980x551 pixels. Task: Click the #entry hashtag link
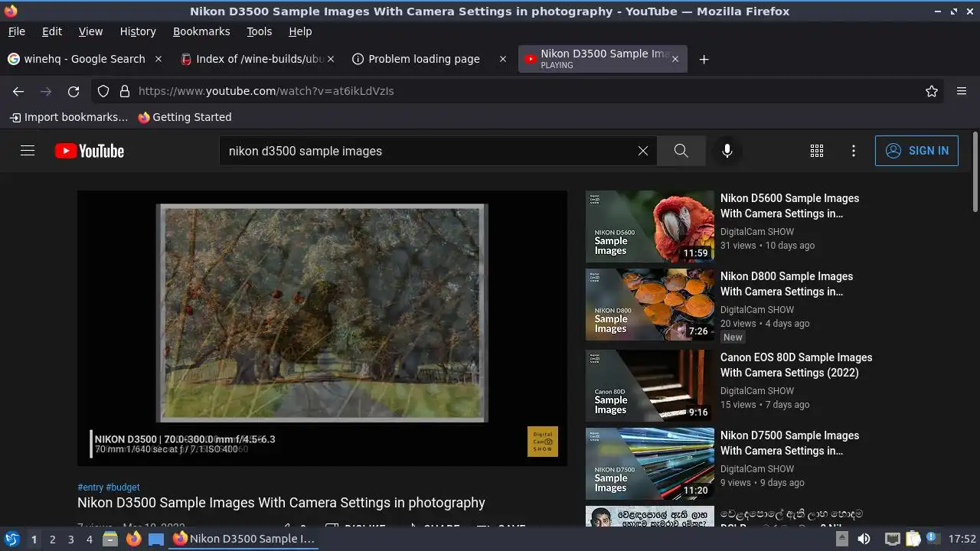[90, 487]
